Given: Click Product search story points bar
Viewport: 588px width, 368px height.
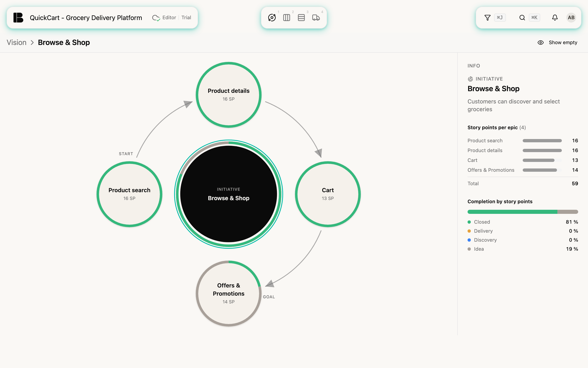Looking at the screenshot, I should tap(542, 141).
